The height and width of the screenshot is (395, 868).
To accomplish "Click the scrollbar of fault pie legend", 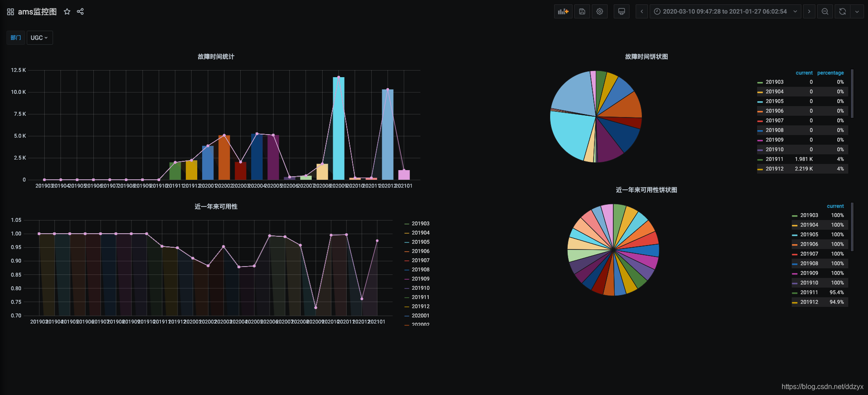I will point(852,93).
